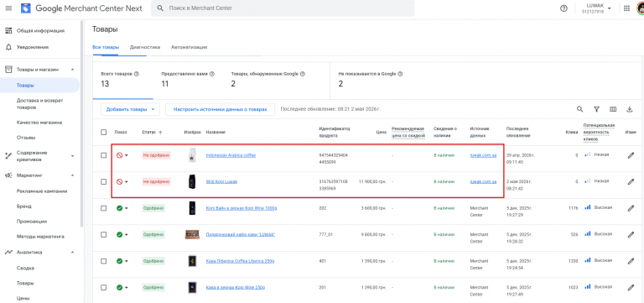
Task: Open display dropdown for Indonesian Arabica coffee
Action: [127, 155]
